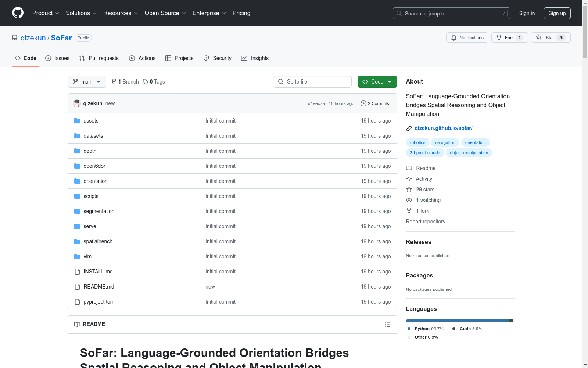Click the book icon beside Readme
Image resolution: width=588 pixels, height=368 pixels.
coord(409,168)
